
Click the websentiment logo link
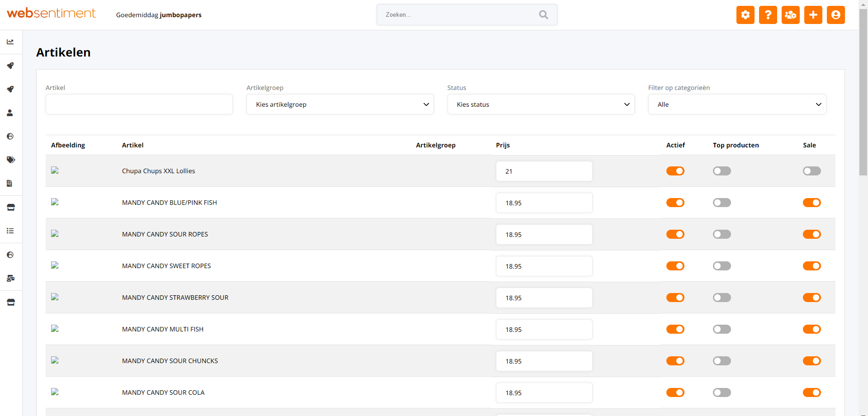coord(51,14)
